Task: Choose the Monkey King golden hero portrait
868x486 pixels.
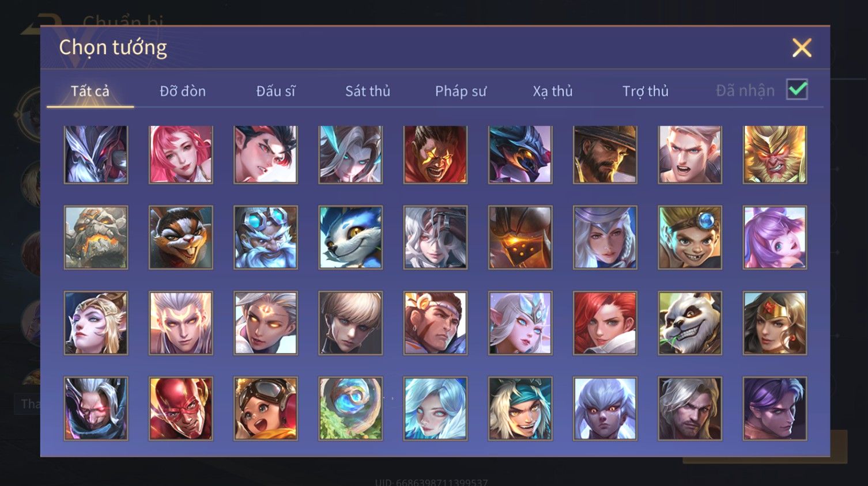Action: (775, 154)
